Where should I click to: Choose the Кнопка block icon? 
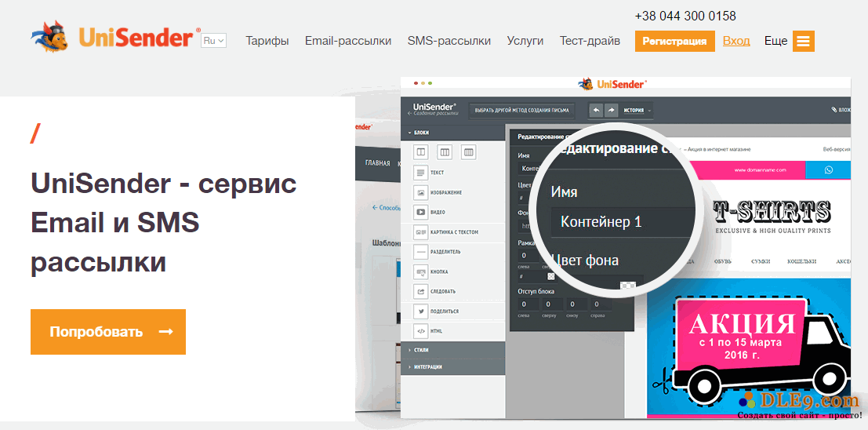click(421, 272)
